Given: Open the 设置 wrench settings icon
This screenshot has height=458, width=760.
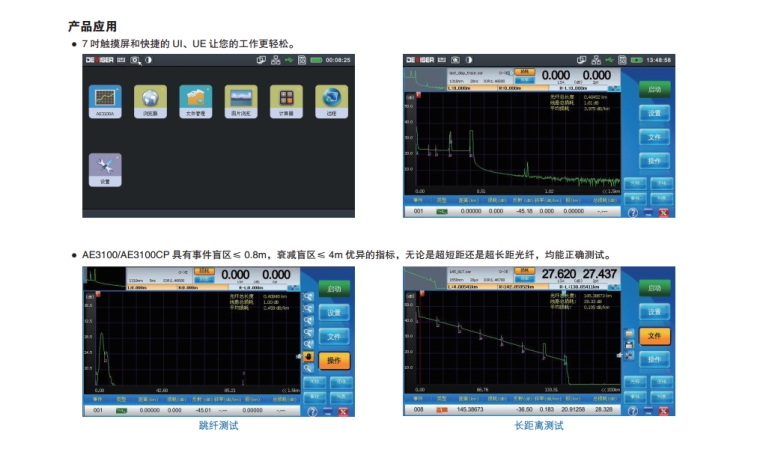Looking at the screenshot, I should pyautogui.click(x=105, y=167).
